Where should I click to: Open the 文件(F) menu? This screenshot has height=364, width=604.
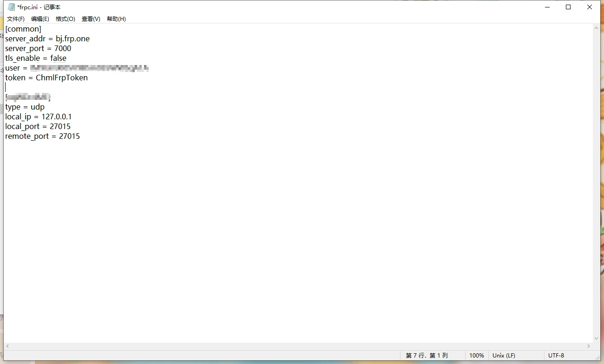coord(16,19)
